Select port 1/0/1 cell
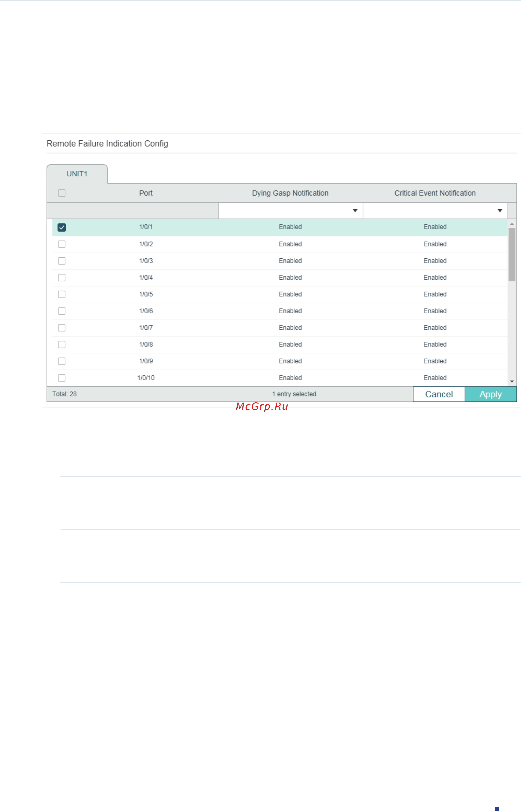The width and height of the screenshot is (521, 812). click(x=146, y=227)
